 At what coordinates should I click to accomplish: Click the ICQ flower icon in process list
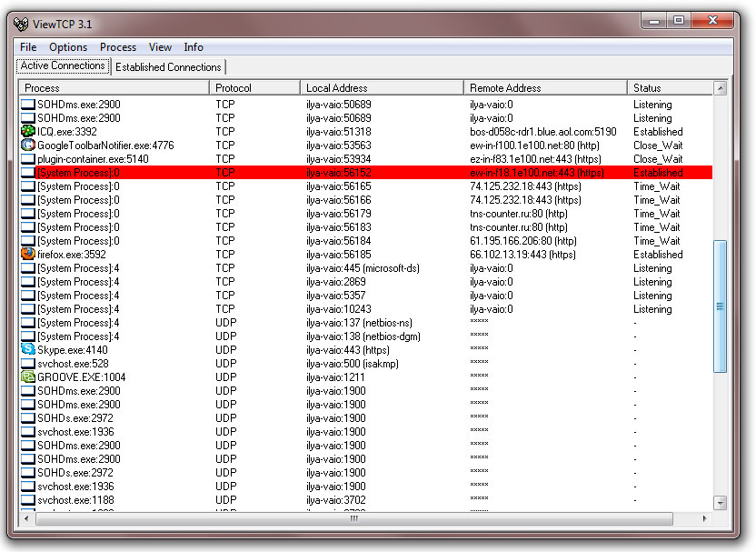pos(28,131)
